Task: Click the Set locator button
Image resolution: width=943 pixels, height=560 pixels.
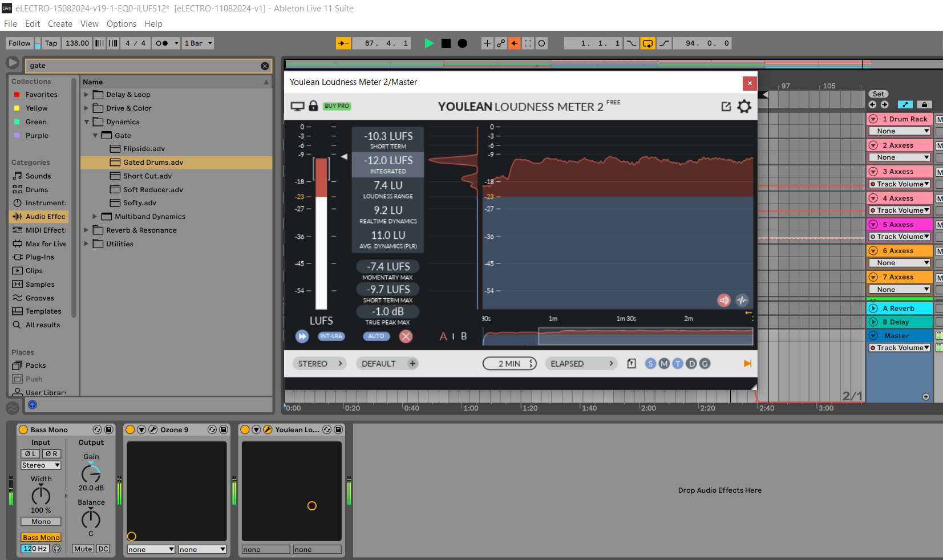Action: click(x=879, y=94)
